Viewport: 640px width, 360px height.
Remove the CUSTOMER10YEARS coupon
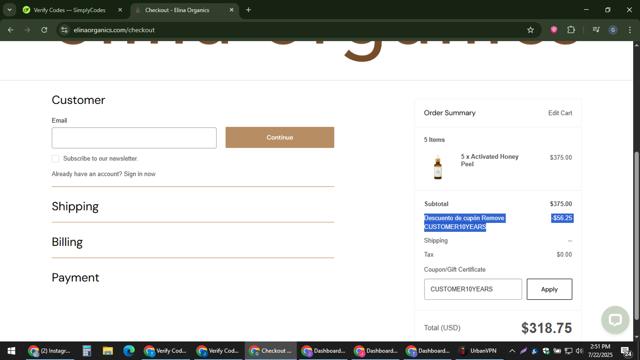click(x=493, y=218)
